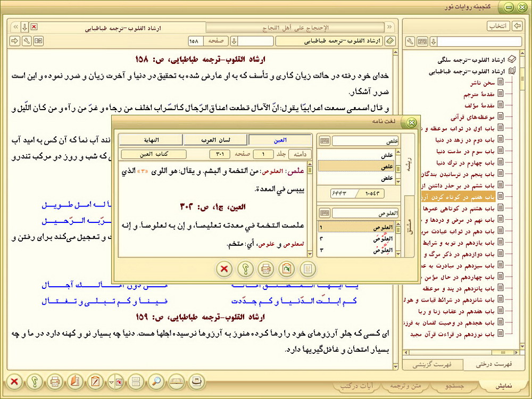The image size is (532, 399).
Task: Click the left arrow button beside انتخاب
Action: (x=517, y=26)
